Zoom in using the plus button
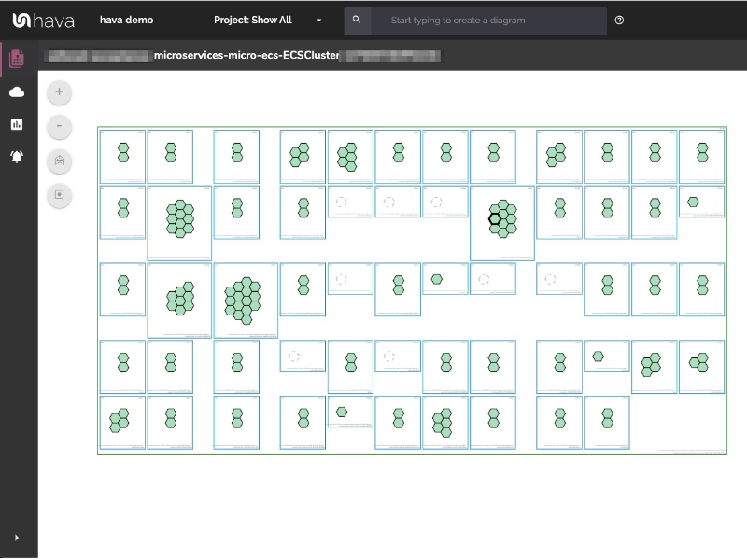Viewport: 747px width, 560px height. tap(59, 92)
